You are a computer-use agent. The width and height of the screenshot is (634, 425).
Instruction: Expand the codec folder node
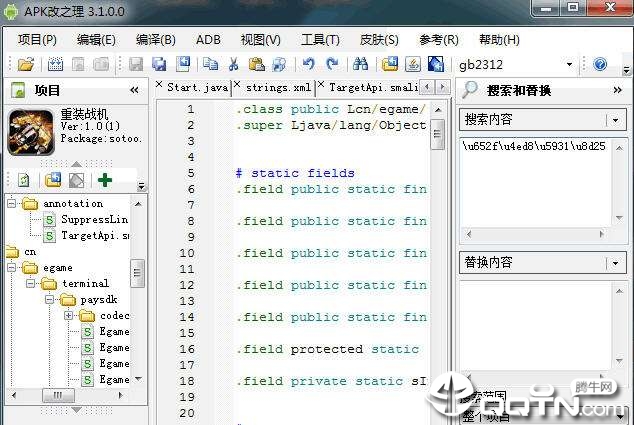pyautogui.click(x=69, y=315)
